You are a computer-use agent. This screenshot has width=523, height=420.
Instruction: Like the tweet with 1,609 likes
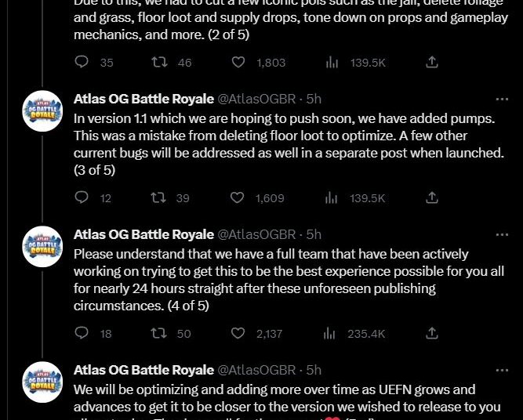pyautogui.click(x=238, y=198)
